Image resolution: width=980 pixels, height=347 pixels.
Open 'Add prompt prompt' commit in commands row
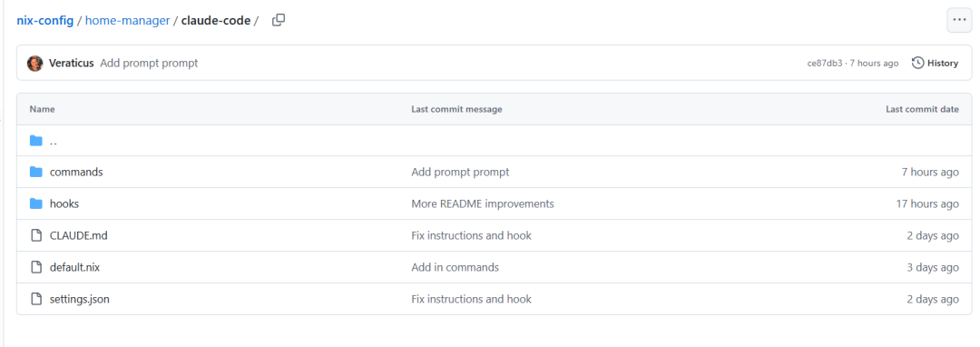coord(460,172)
